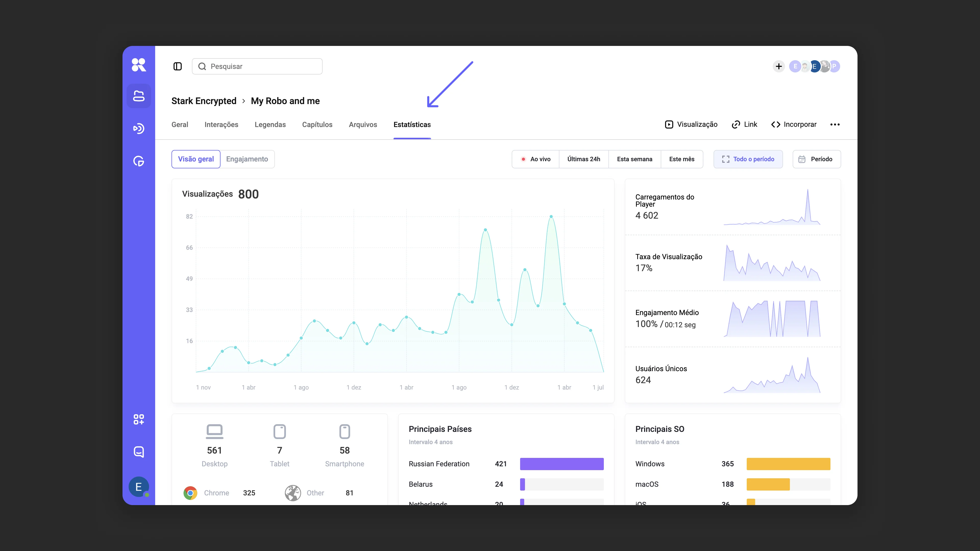Click the 17% view rate value

click(644, 268)
